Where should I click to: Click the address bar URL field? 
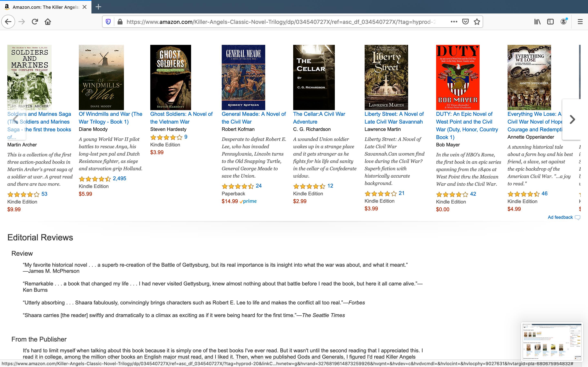click(282, 22)
